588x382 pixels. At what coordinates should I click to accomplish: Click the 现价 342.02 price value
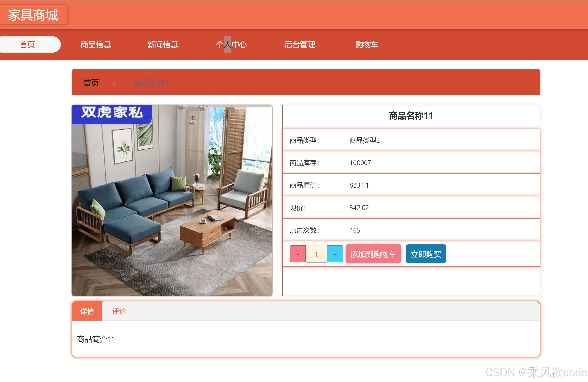pos(359,208)
